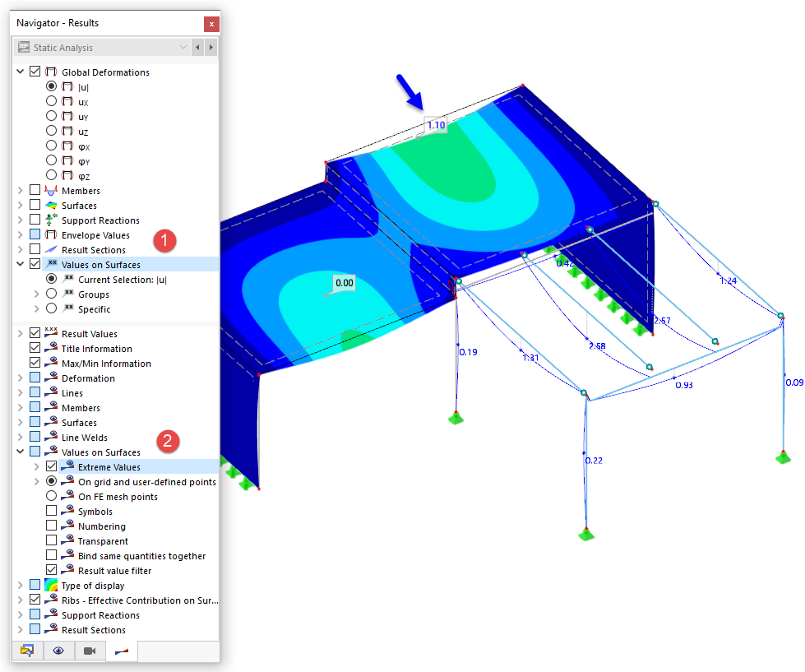Go to next analysis with right arrow
The image size is (805, 672).
coord(211,47)
